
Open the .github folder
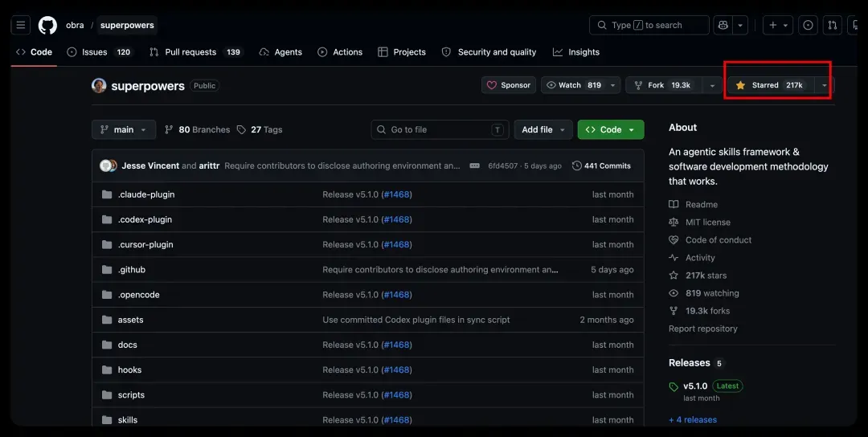132,270
